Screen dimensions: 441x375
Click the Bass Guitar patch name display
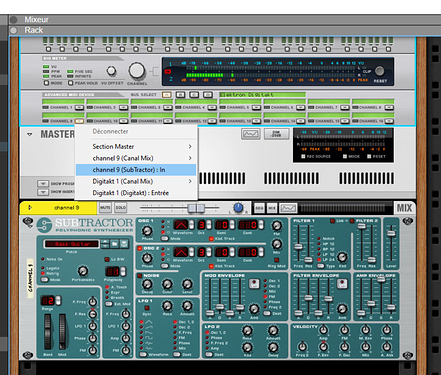(x=72, y=244)
